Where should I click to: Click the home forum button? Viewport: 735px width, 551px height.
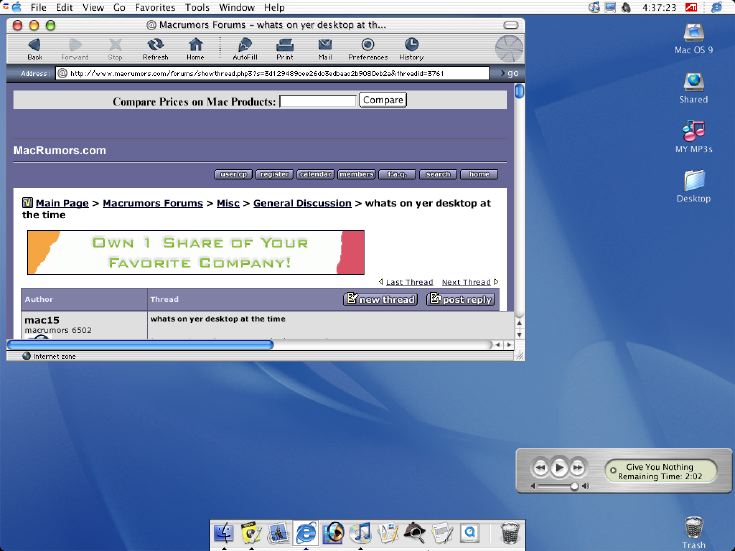tap(479, 174)
